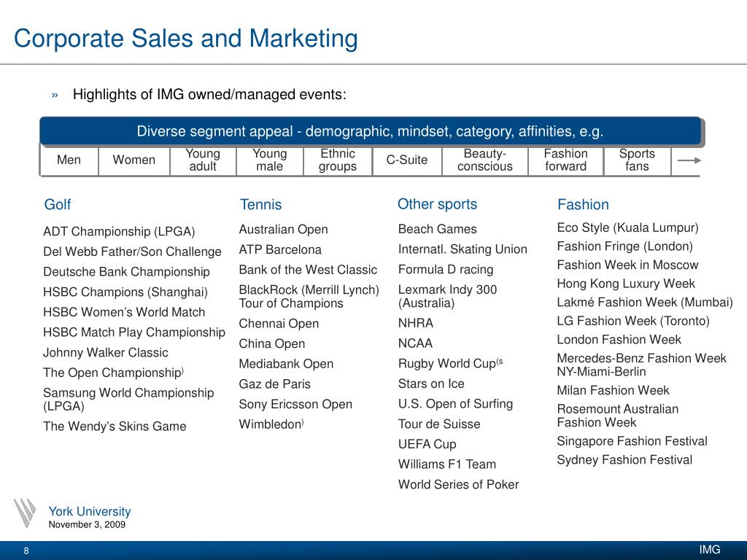Click Deutsche Bank Championship entry

(x=126, y=272)
